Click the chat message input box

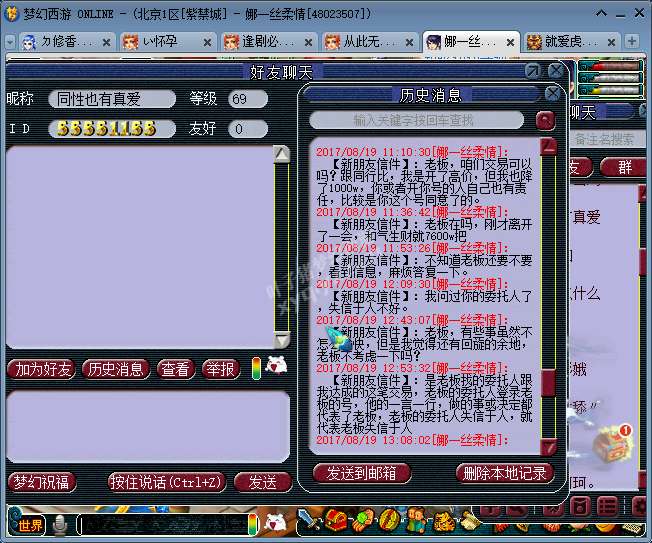click(x=148, y=427)
